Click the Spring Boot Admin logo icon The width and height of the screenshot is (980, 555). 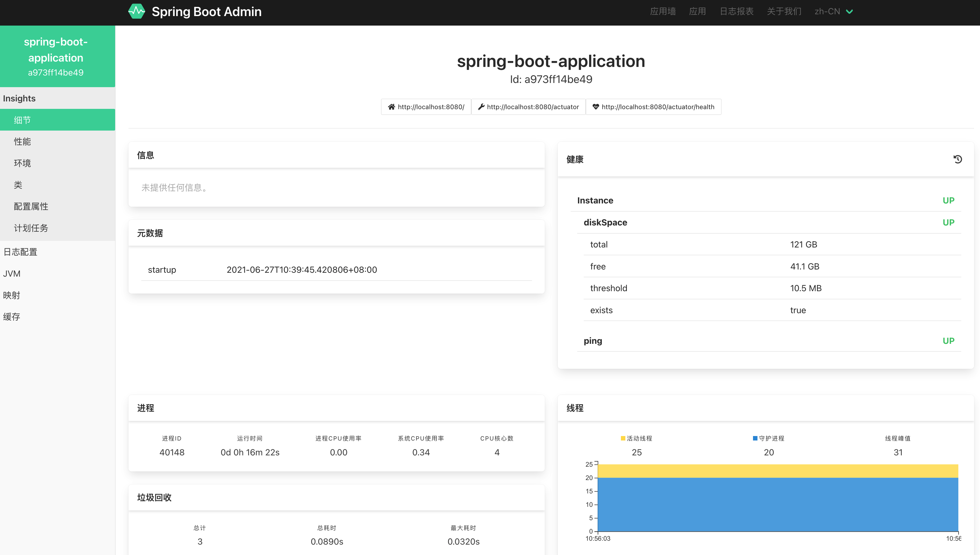tap(137, 11)
